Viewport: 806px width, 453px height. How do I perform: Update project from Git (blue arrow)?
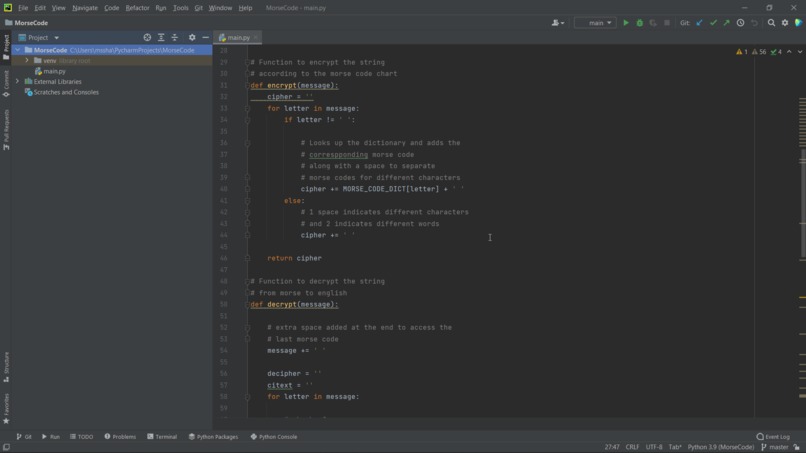pos(699,23)
